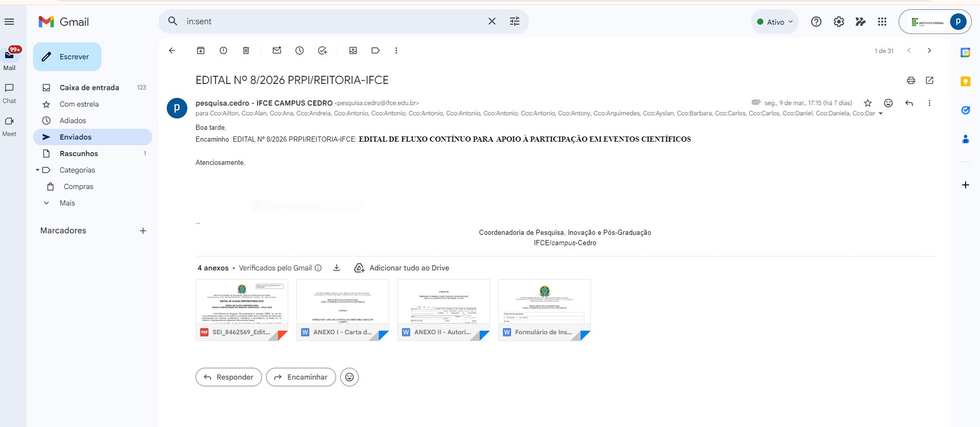
Task: Star this email message
Action: click(x=868, y=103)
